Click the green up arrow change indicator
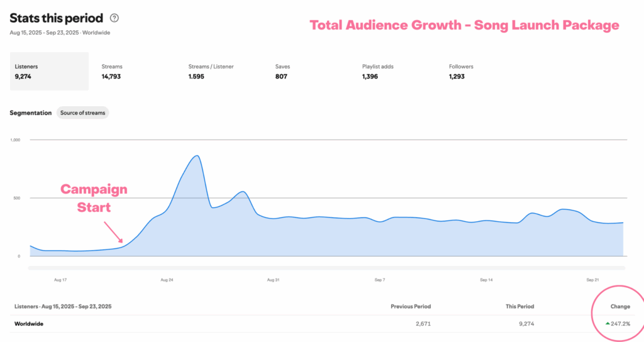This screenshot has height=342, width=644. 607,324
